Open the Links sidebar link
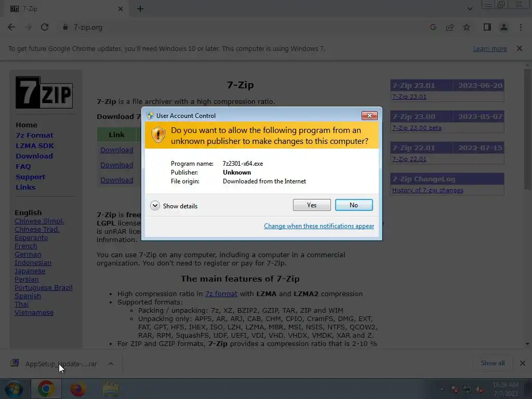 click(x=25, y=187)
